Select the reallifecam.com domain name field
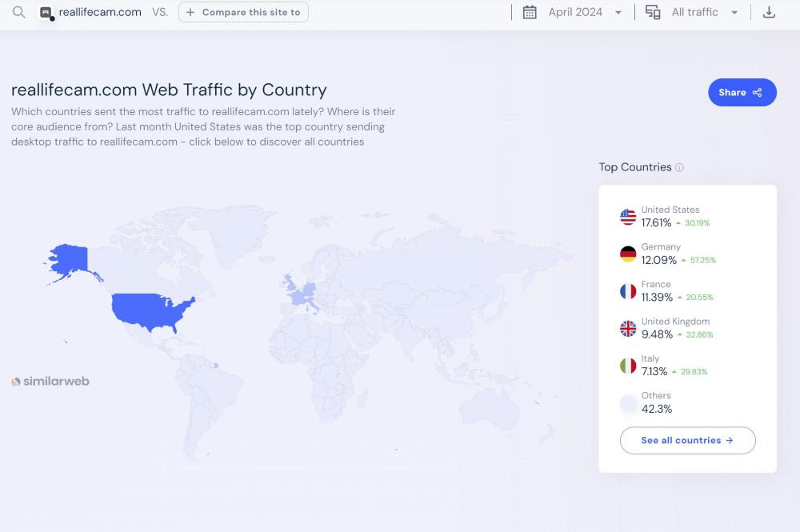800x532 pixels. (x=100, y=12)
